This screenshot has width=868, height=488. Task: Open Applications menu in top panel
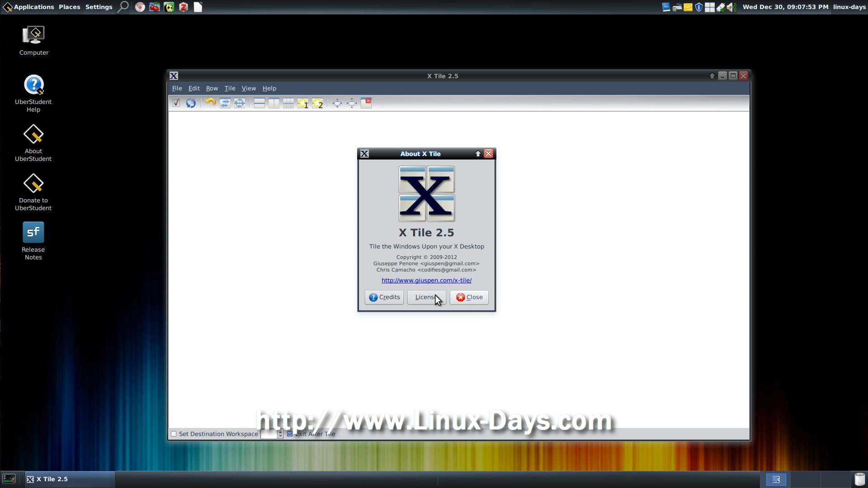(28, 7)
